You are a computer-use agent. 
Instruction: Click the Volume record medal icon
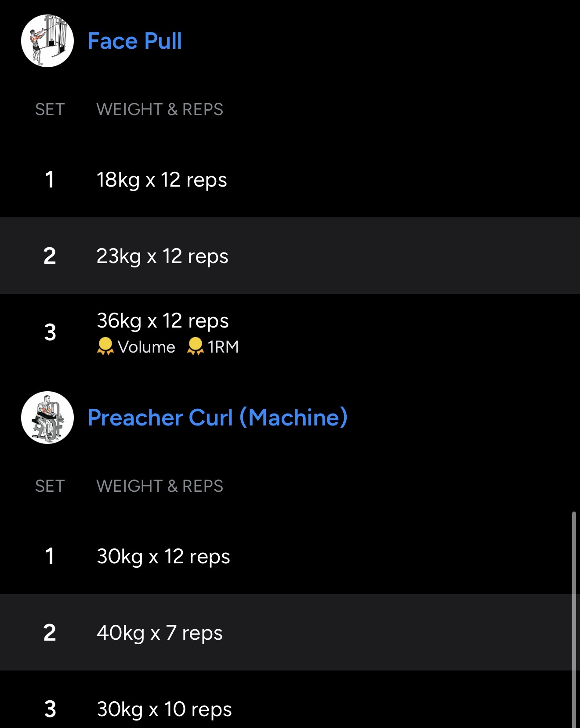pos(105,346)
